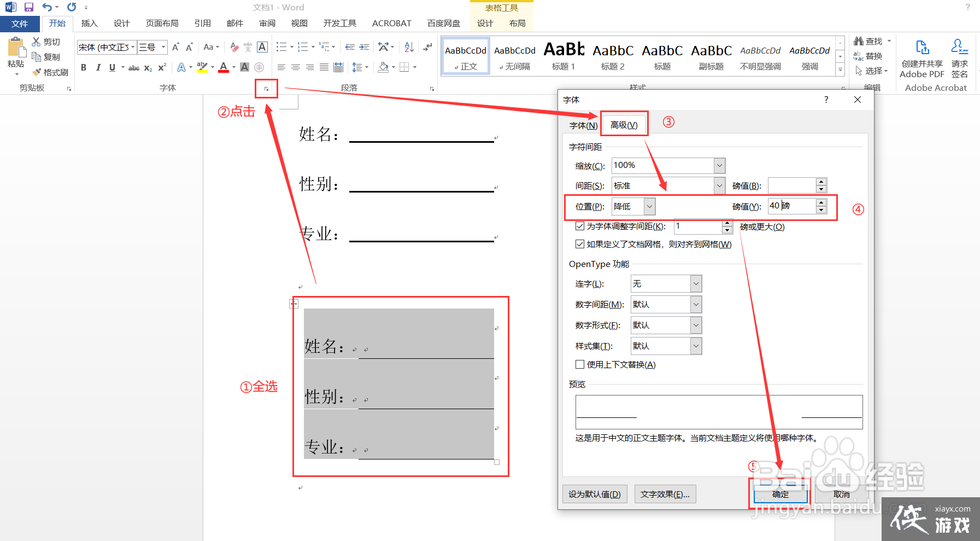Open the paragraph shading fill color
980x541 pixels.
tap(384, 67)
